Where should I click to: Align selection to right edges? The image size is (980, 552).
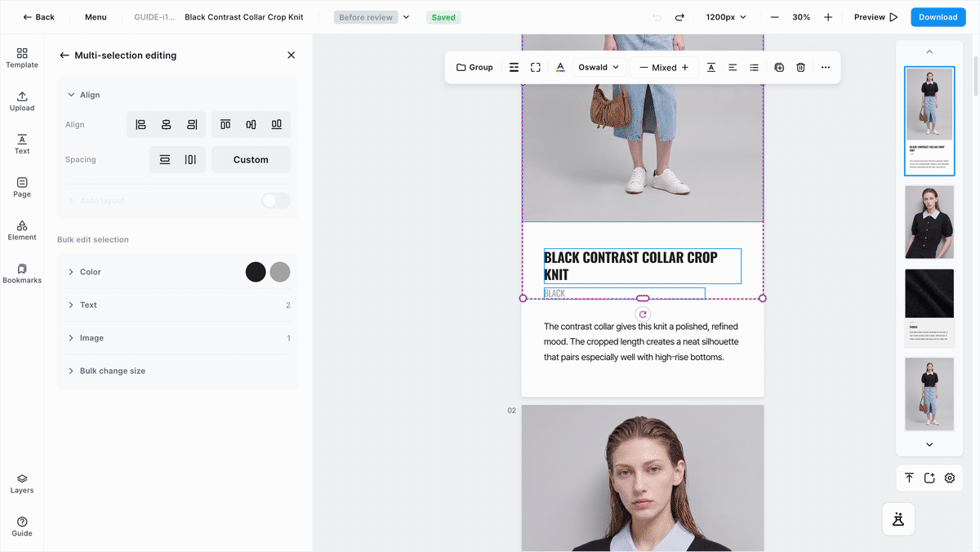point(192,125)
